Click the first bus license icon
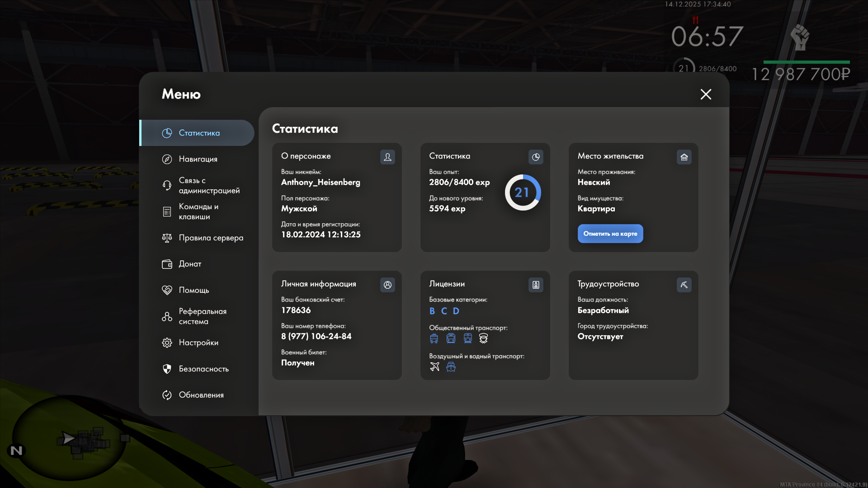 pos(434,338)
